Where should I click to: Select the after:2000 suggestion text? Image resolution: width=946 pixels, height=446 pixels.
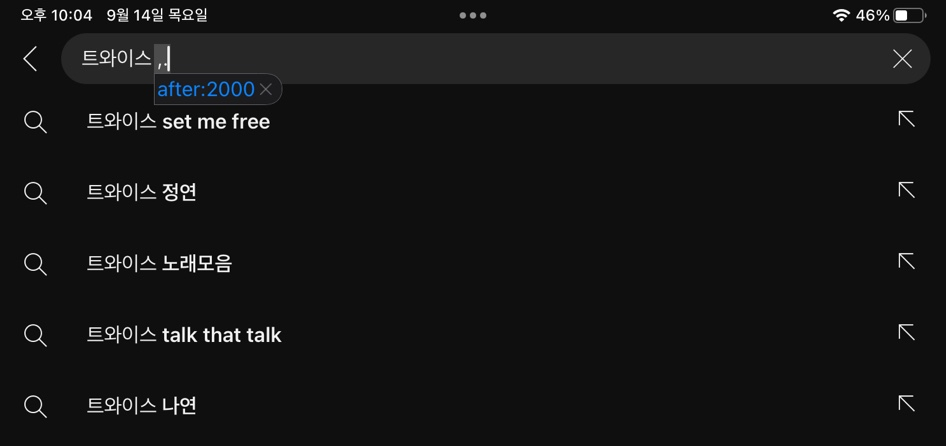[206, 89]
